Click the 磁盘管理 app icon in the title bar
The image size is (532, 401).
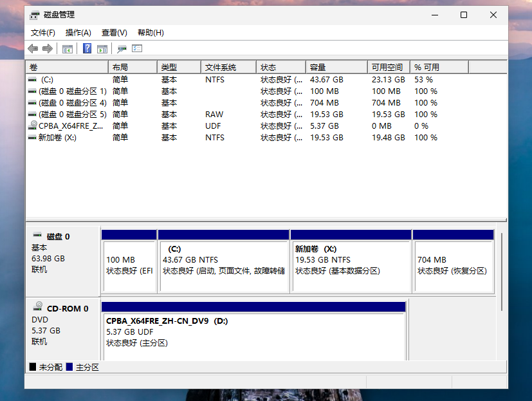pos(34,15)
